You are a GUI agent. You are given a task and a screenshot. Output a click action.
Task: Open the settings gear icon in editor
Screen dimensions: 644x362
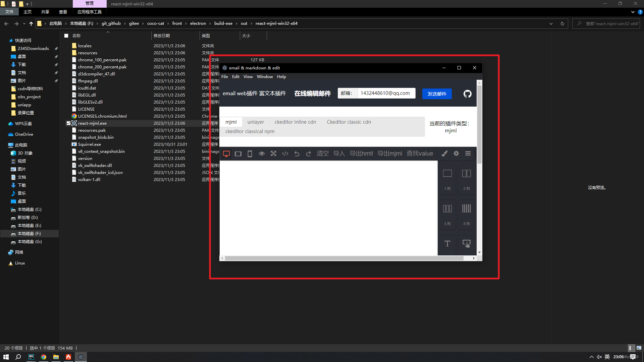click(456, 154)
